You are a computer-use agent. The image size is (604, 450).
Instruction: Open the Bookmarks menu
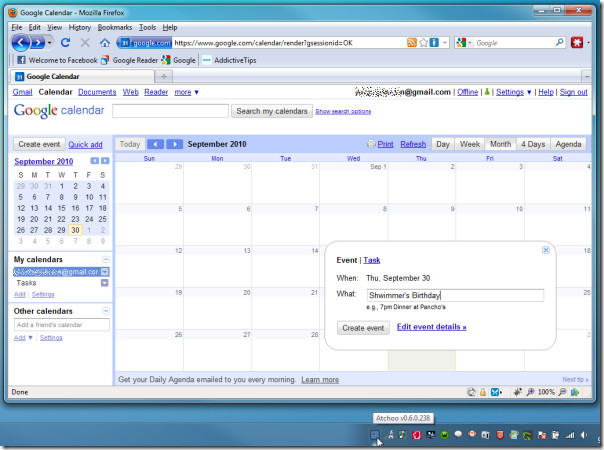coord(115,27)
